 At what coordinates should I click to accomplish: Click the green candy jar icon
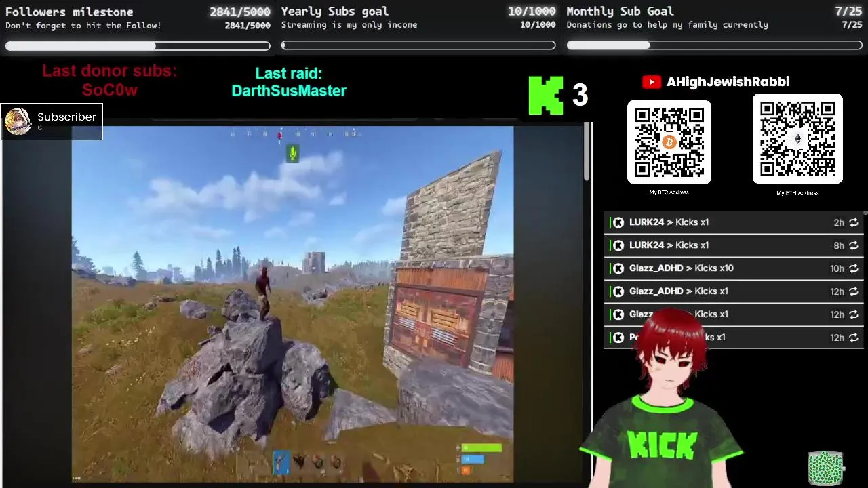825,468
